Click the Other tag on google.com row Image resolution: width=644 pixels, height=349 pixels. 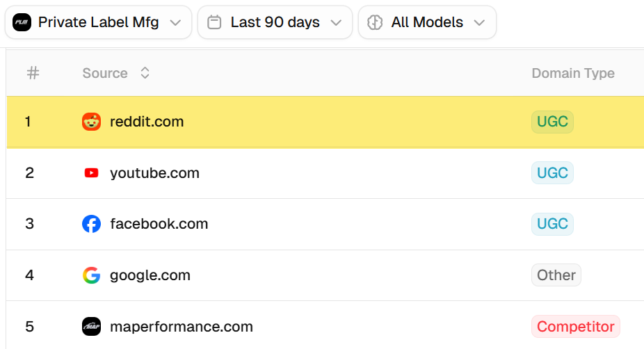(556, 275)
